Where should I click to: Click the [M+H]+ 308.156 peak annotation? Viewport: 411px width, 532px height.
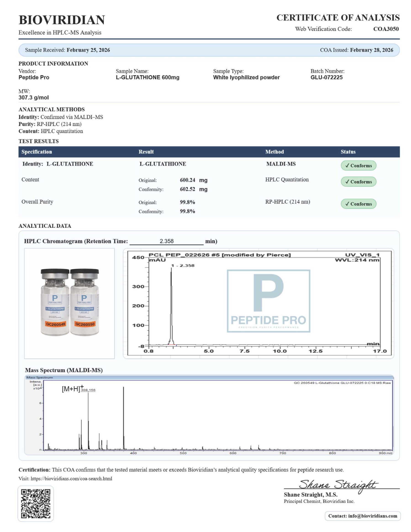coord(78,389)
